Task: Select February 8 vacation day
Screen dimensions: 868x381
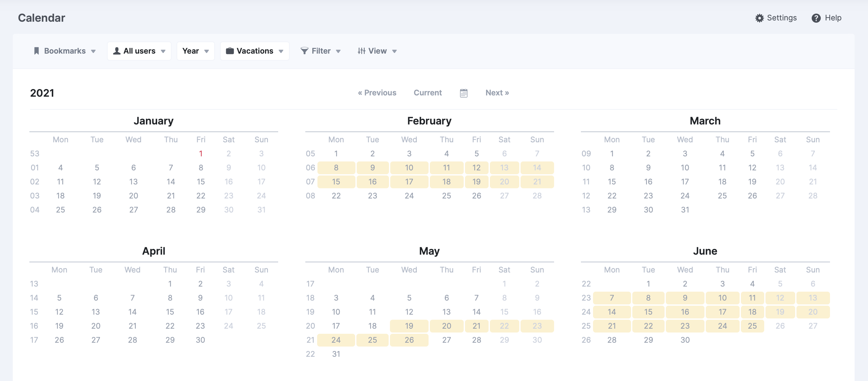Action: point(336,168)
